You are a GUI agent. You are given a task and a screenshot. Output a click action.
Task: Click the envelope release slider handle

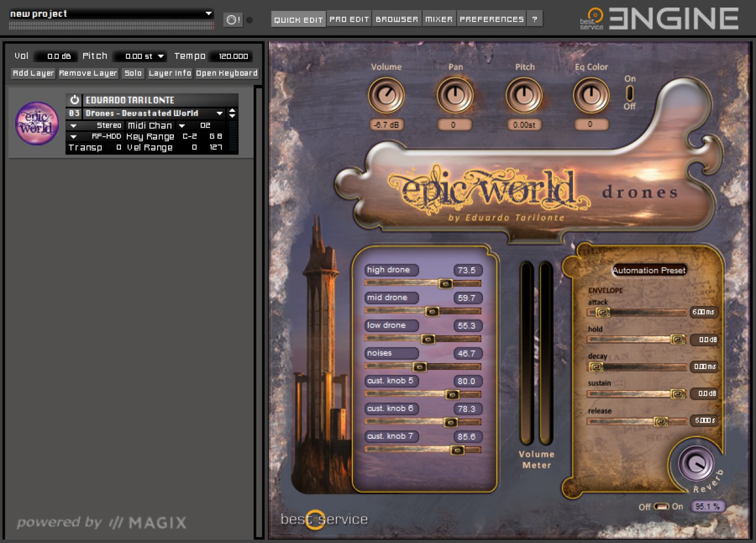click(661, 421)
